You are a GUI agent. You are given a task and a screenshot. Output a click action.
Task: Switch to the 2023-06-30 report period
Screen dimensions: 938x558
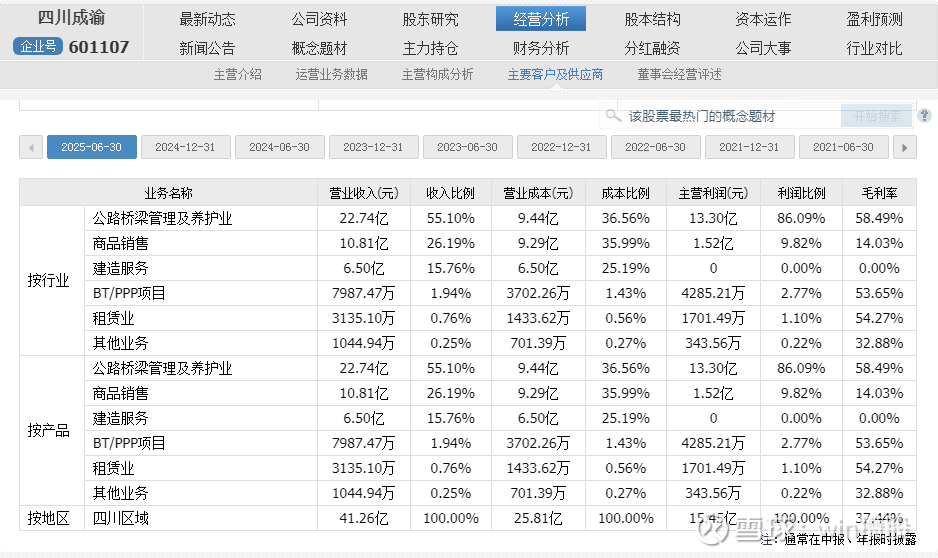point(467,147)
